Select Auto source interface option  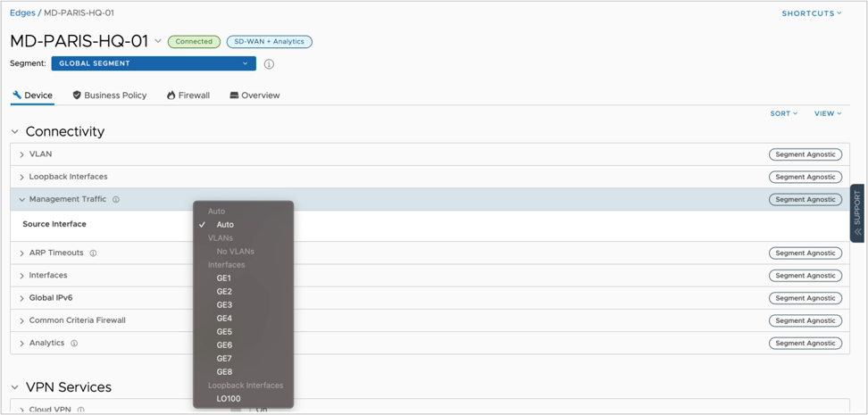coord(225,225)
